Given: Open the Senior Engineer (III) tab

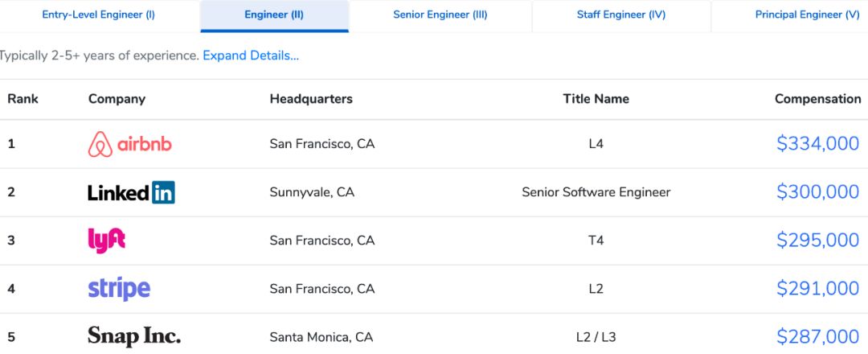Looking at the screenshot, I should 440,15.
